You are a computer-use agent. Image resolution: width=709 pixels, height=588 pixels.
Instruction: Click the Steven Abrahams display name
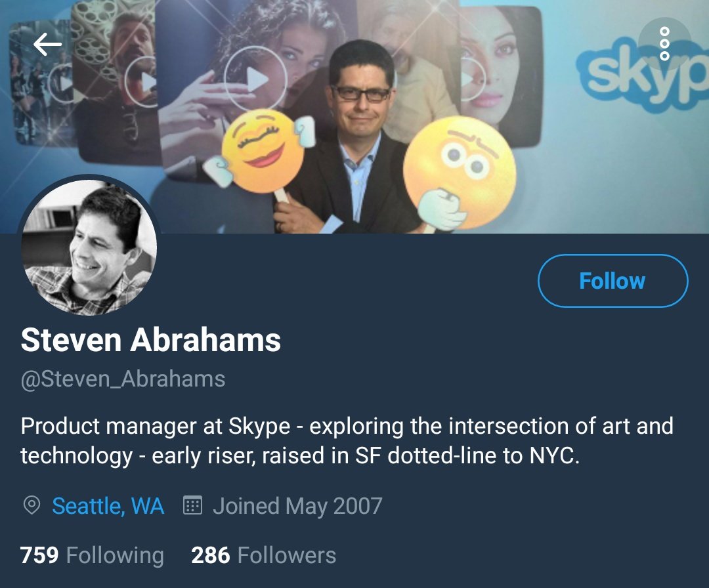[150, 340]
